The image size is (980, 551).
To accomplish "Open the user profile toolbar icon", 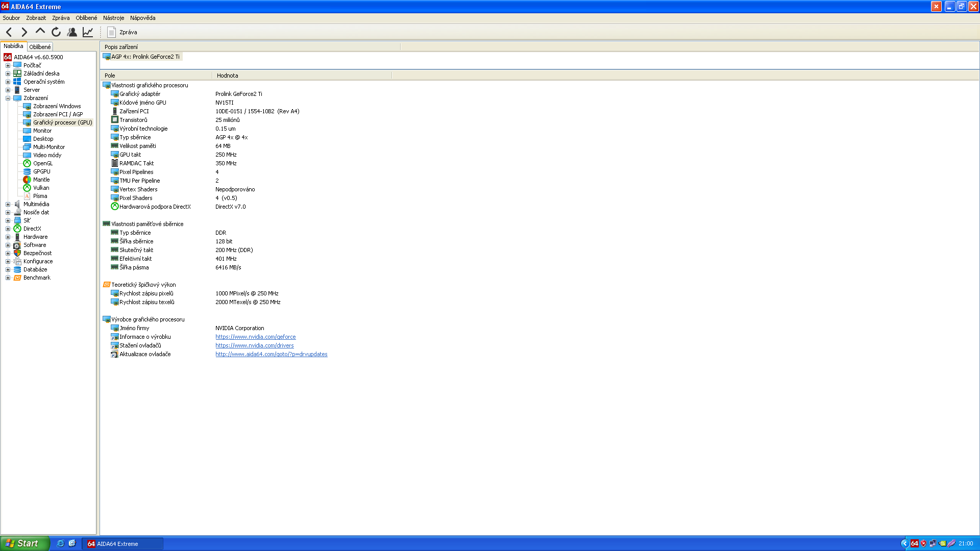I will [x=72, y=32].
